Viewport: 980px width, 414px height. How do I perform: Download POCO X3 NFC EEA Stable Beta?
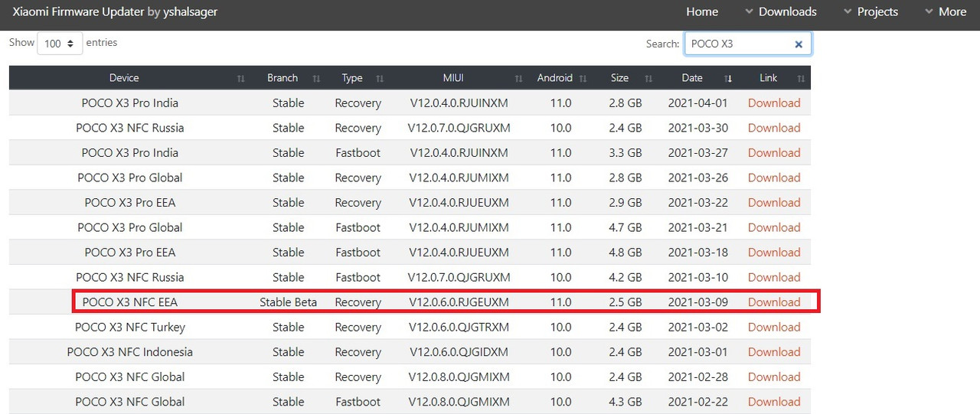[774, 302]
